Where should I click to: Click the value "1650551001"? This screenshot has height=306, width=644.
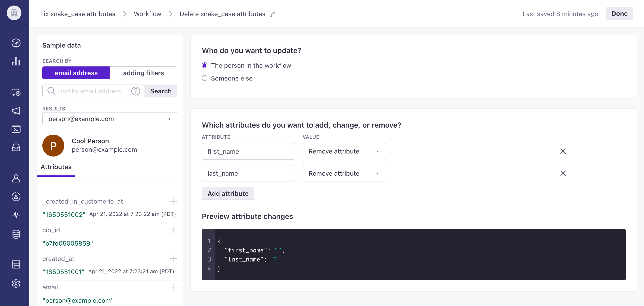(63, 272)
